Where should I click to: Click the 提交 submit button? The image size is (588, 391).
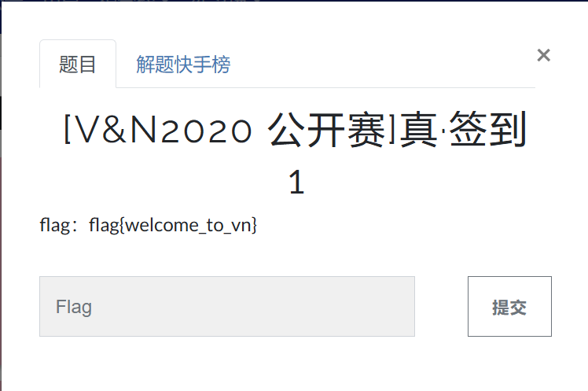point(509,306)
